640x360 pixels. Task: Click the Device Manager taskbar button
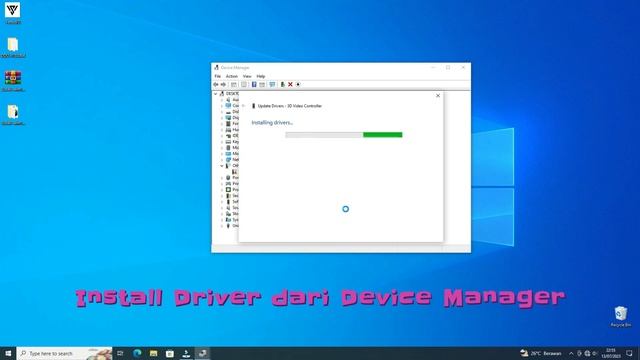[202, 353]
